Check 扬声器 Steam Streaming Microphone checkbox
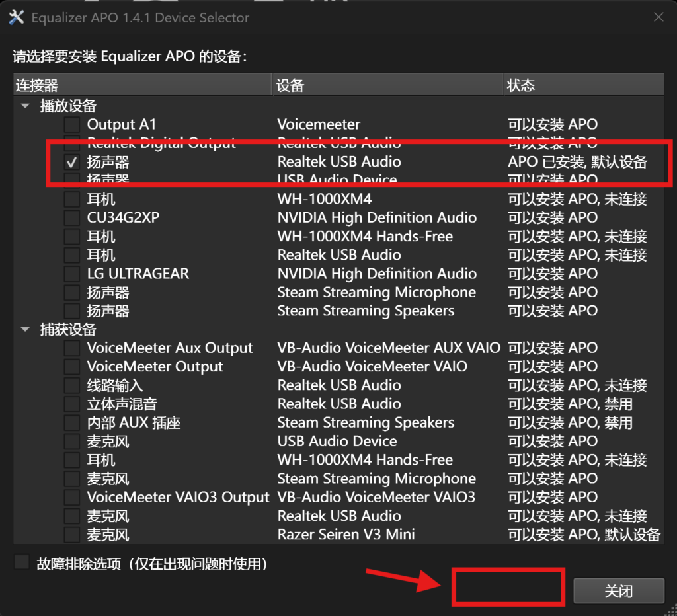Screen dimensions: 677x616 click(71, 292)
